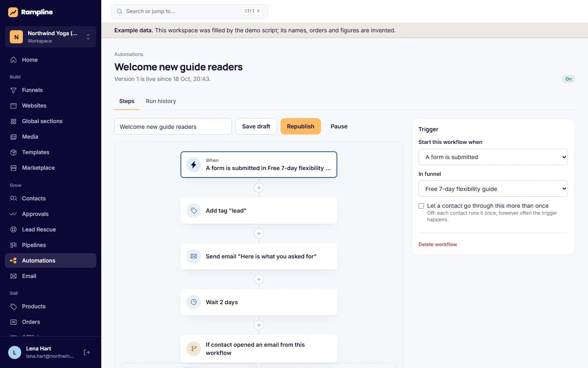
Task: Enable letting a contact run more than once
Action: coord(421,206)
